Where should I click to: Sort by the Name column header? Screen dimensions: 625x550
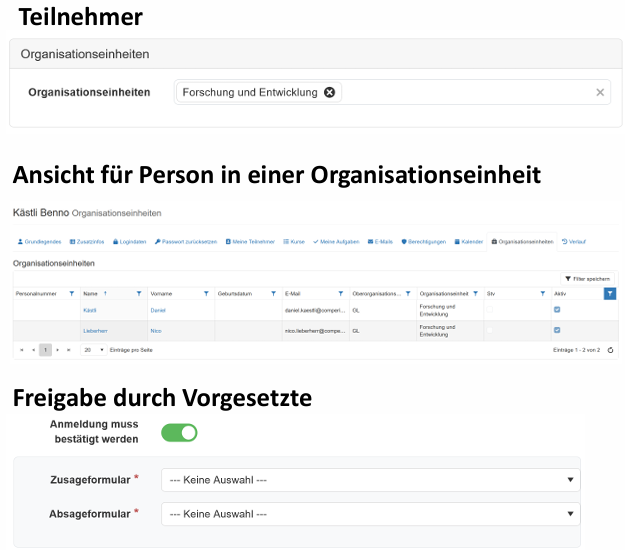[x=90, y=294]
